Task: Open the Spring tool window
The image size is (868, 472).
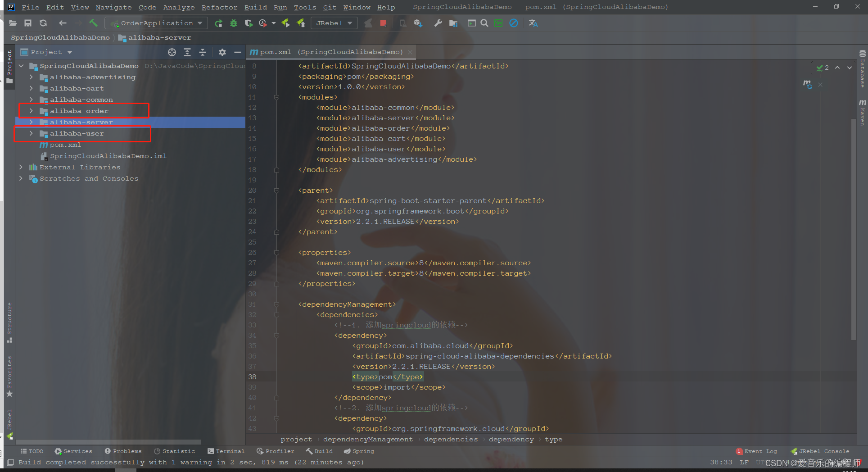Action: click(x=359, y=451)
